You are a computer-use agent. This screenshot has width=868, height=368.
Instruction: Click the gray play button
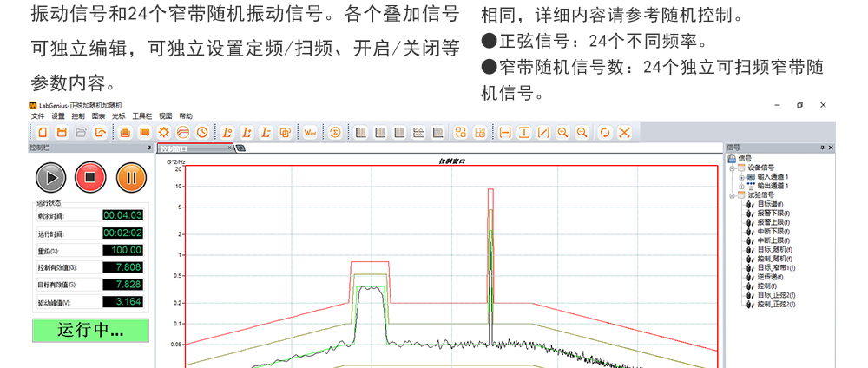51,178
